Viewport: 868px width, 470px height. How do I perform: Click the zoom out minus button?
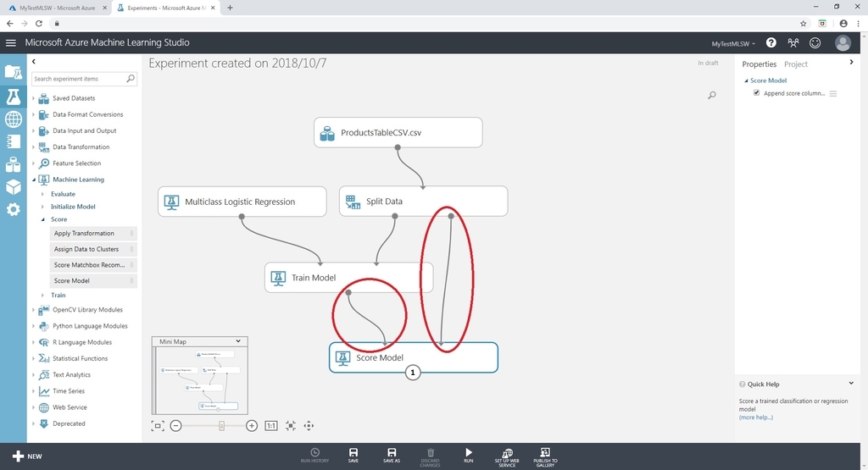click(x=175, y=426)
